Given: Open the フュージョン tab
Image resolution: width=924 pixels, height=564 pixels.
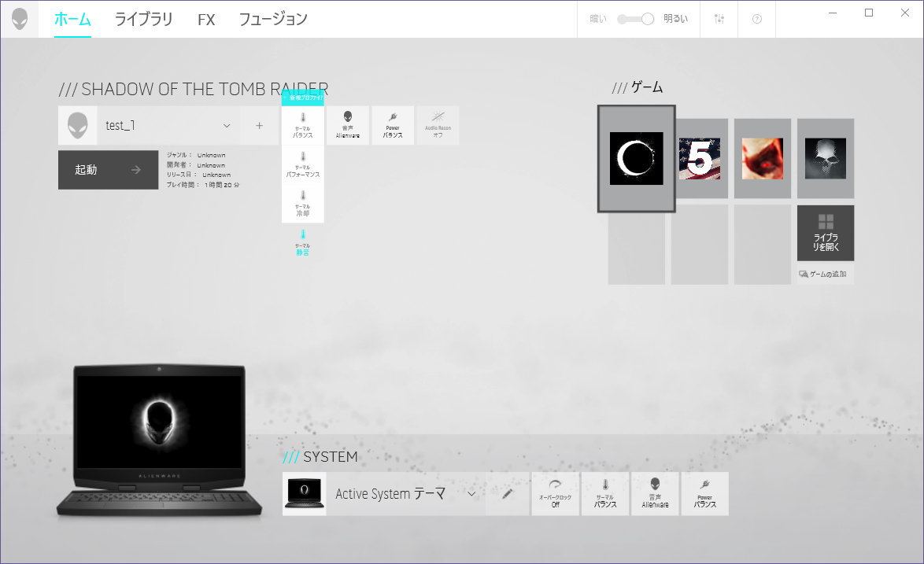Looking at the screenshot, I should [x=273, y=20].
